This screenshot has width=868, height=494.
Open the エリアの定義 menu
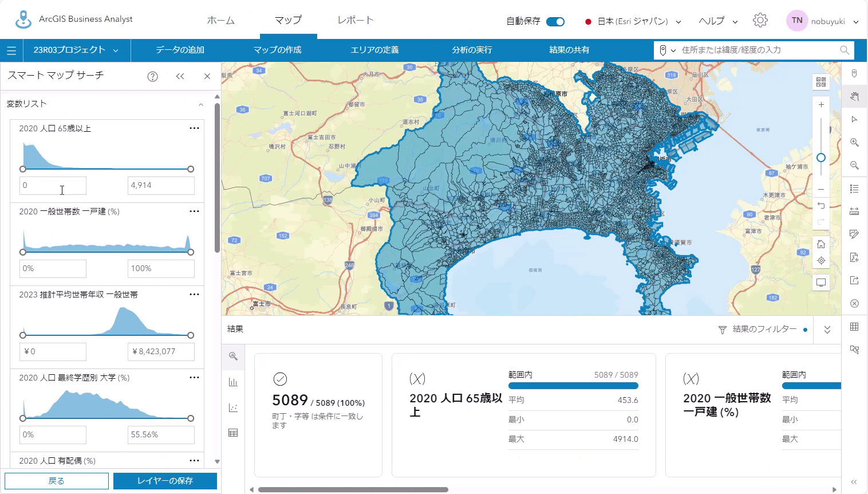pos(374,50)
